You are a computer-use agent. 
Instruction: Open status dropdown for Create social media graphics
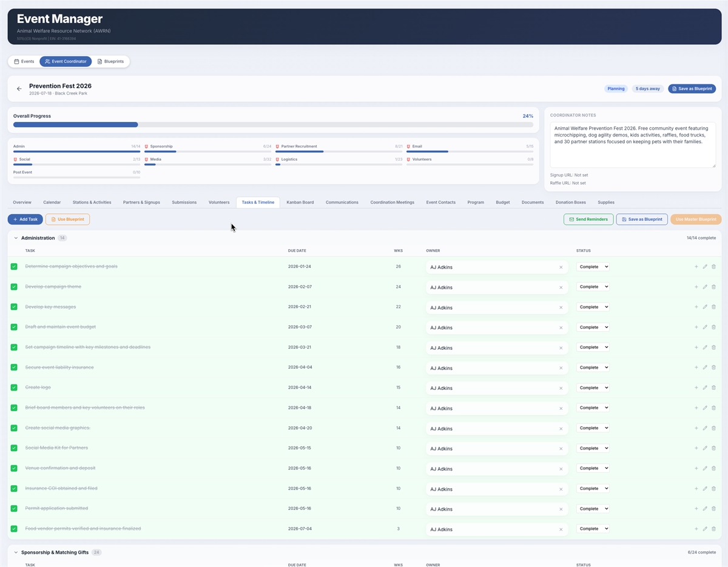click(593, 428)
